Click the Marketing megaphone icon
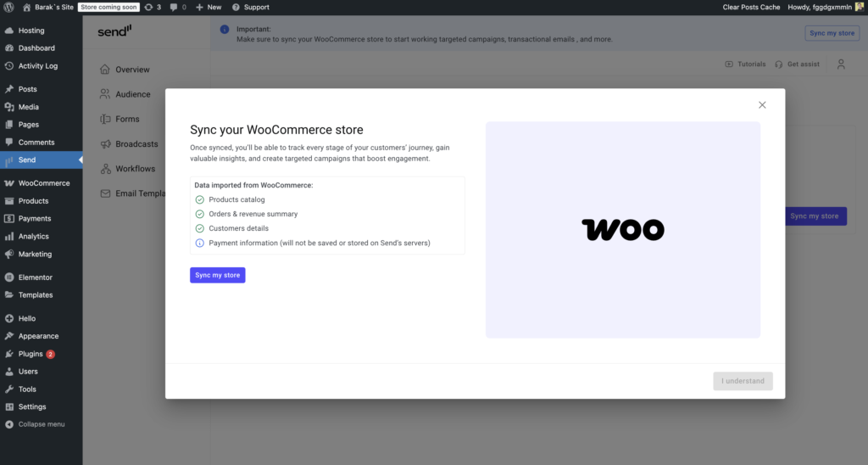This screenshot has width=868, height=465. tap(9, 255)
